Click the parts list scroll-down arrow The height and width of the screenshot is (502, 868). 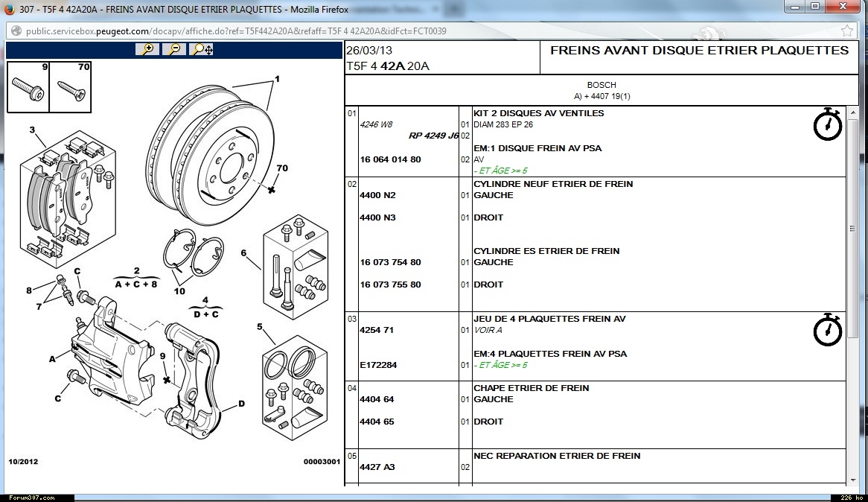(x=852, y=480)
